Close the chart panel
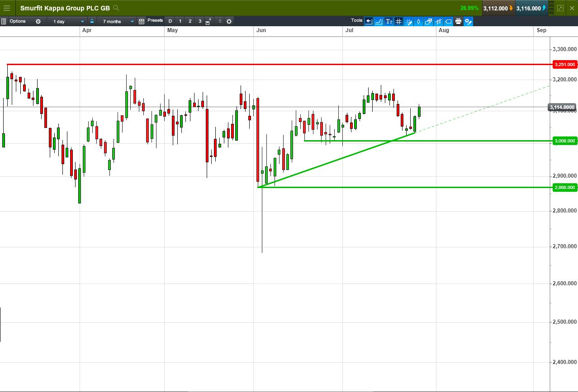The height and width of the screenshot is (392, 578). point(572,8)
